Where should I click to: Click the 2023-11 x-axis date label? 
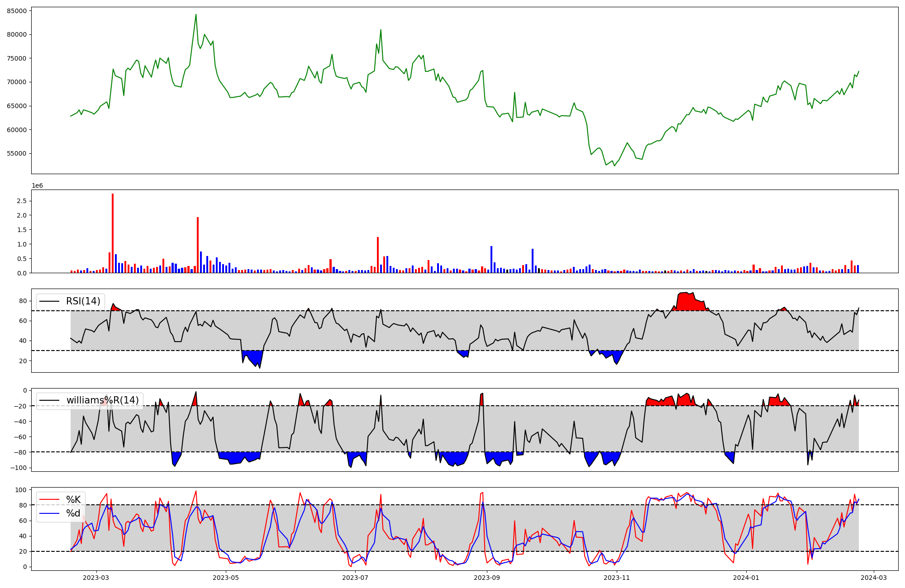(617, 578)
